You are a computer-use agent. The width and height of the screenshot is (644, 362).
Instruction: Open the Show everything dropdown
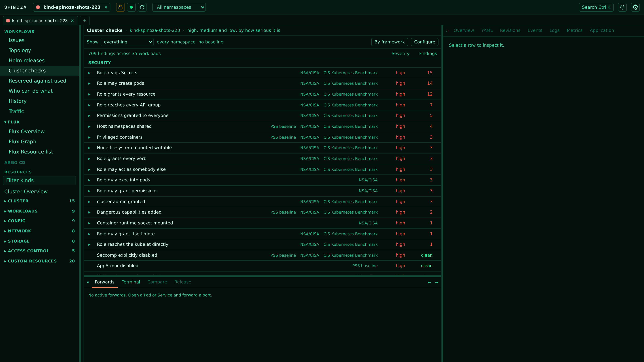(x=127, y=42)
